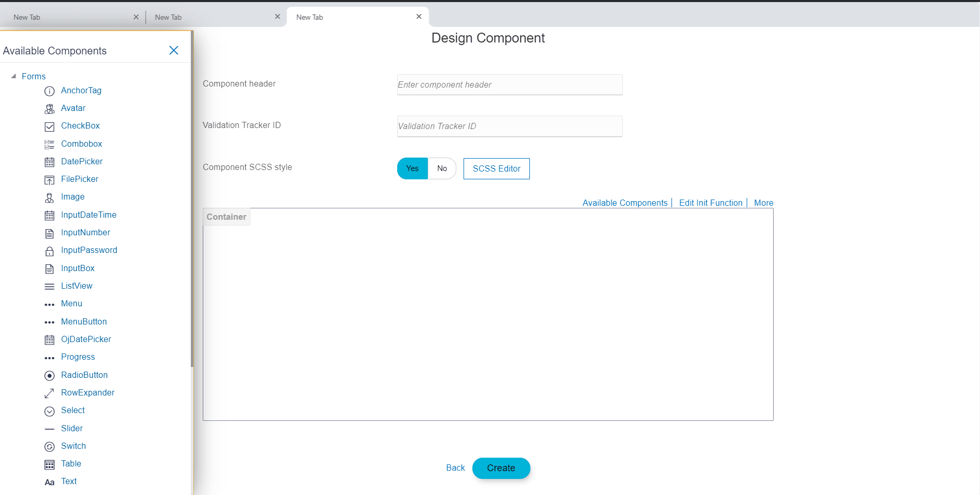Click the Component header input field
Viewport: 980px width, 495px height.
(x=509, y=84)
